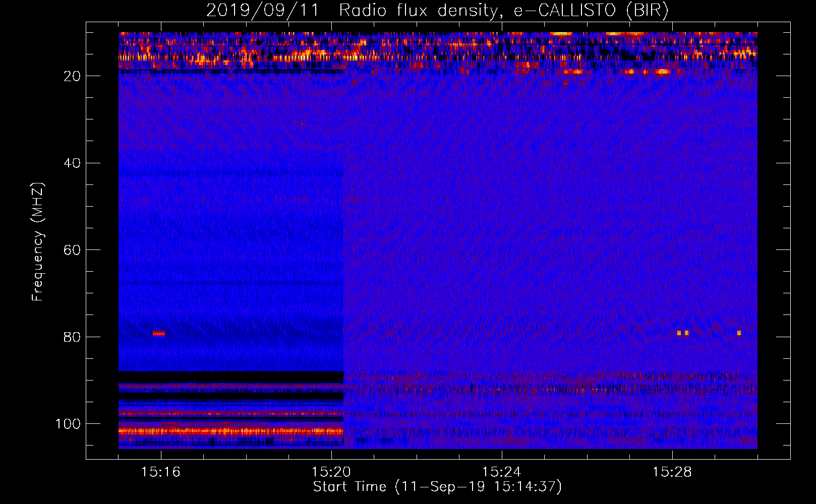Click the x-axis time label '15:28'
Viewport: 816px width, 504px height.
coord(672,472)
